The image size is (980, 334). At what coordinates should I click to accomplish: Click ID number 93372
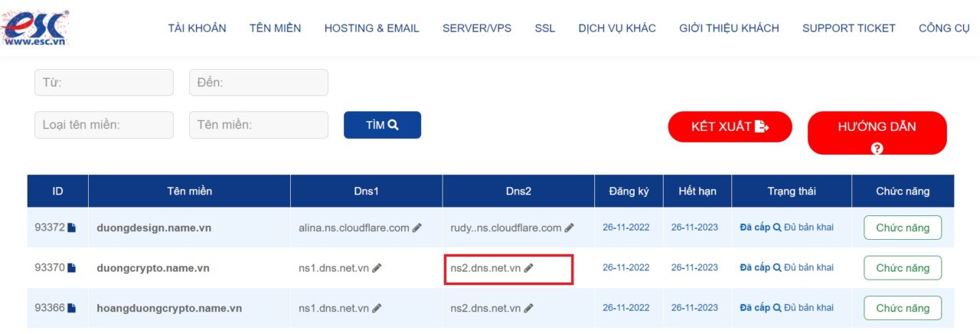pyautogui.click(x=50, y=228)
